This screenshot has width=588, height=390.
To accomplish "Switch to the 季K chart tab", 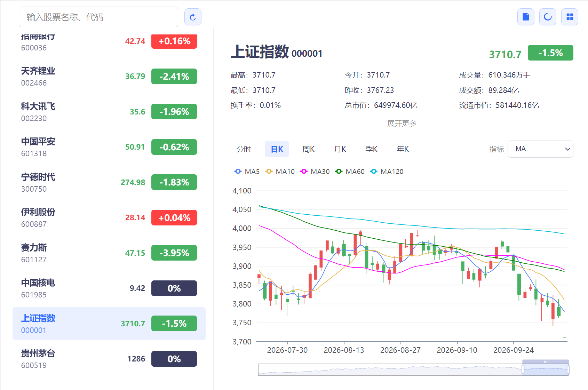I will pyautogui.click(x=371, y=149).
